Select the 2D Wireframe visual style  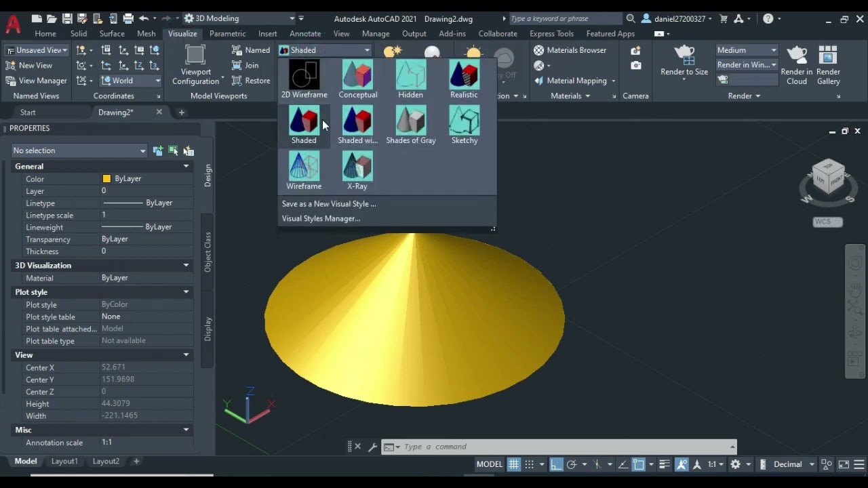(304, 79)
